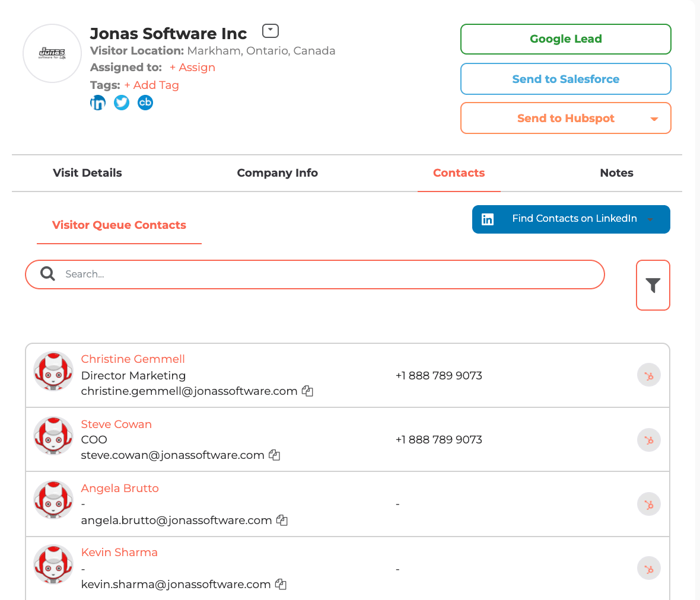Send Kevin Sharma to HubSpot
The height and width of the screenshot is (600, 700).
click(649, 569)
